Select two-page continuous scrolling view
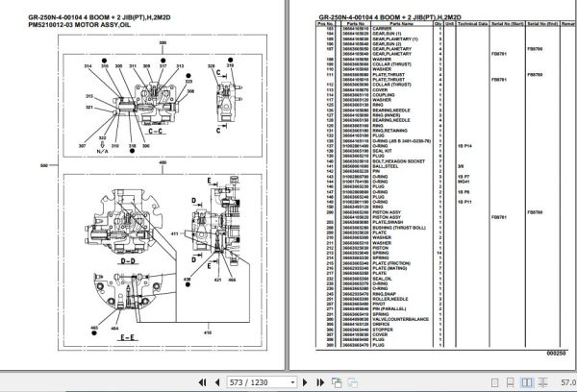The image size is (577, 392). click(542, 382)
